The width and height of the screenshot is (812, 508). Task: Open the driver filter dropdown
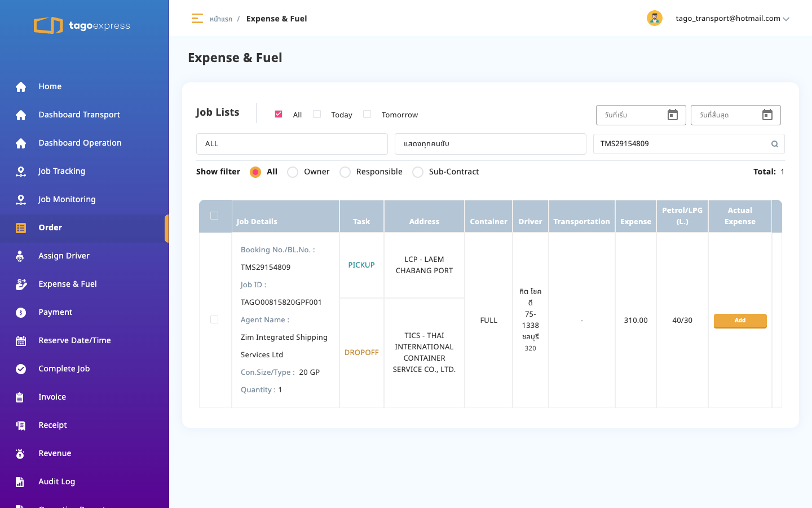tap(491, 144)
